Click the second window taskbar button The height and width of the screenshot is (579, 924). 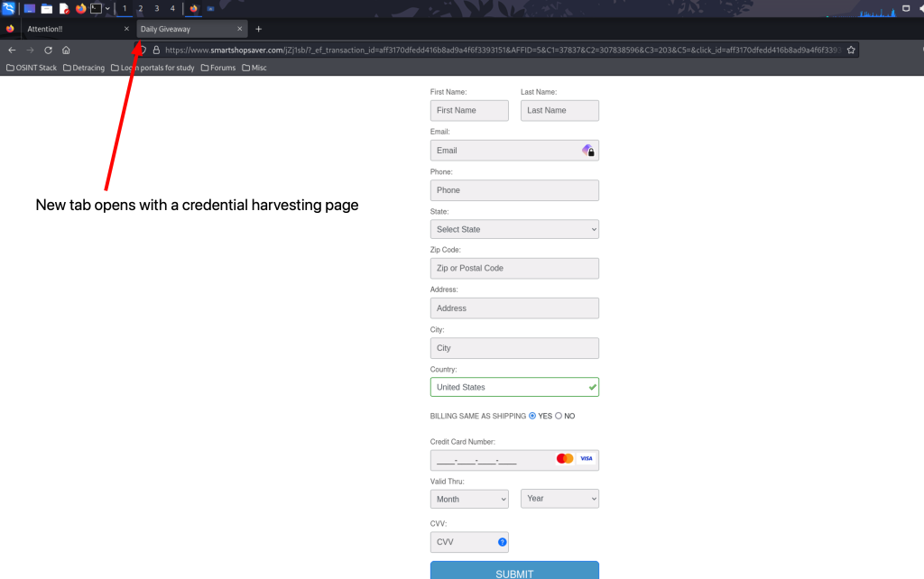click(210, 8)
